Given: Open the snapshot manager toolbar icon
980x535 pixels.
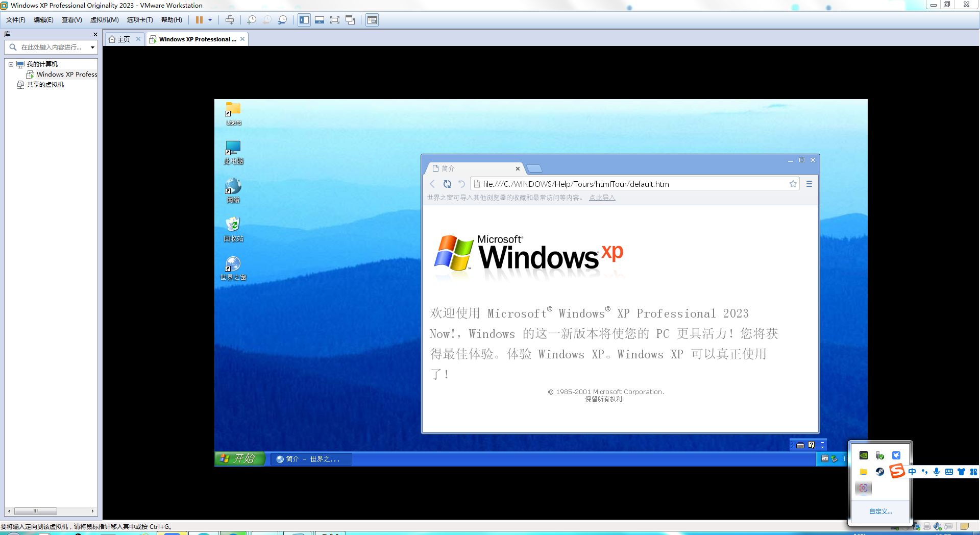Looking at the screenshot, I should tap(282, 20).
